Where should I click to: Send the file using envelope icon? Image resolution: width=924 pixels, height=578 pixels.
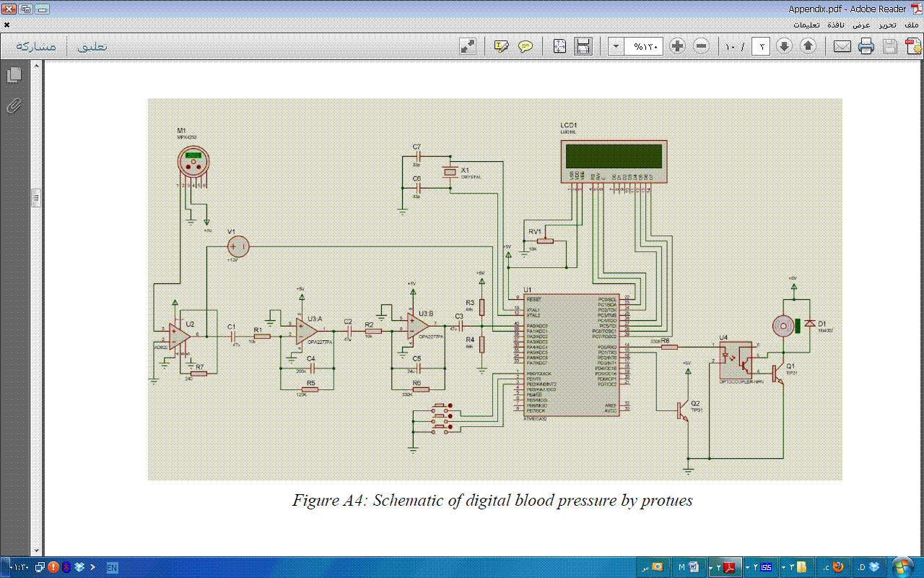coord(842,46)
